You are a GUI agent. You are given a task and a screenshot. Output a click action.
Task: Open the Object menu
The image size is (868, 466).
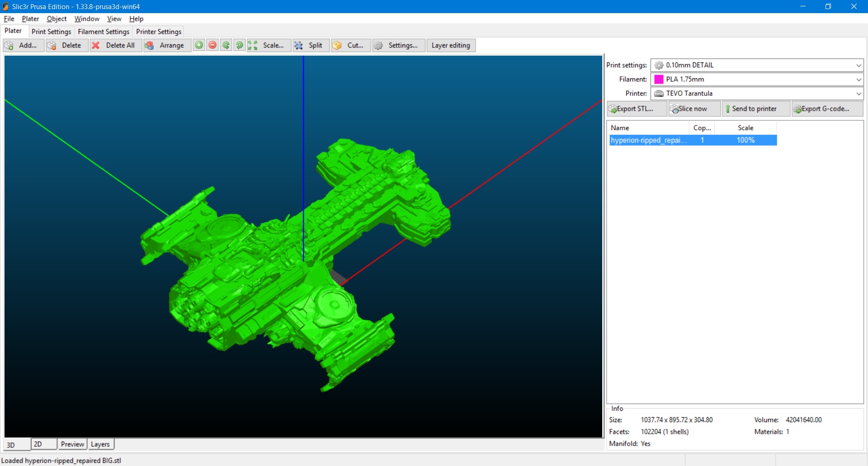pyautogui.click(x=57, y=19)
